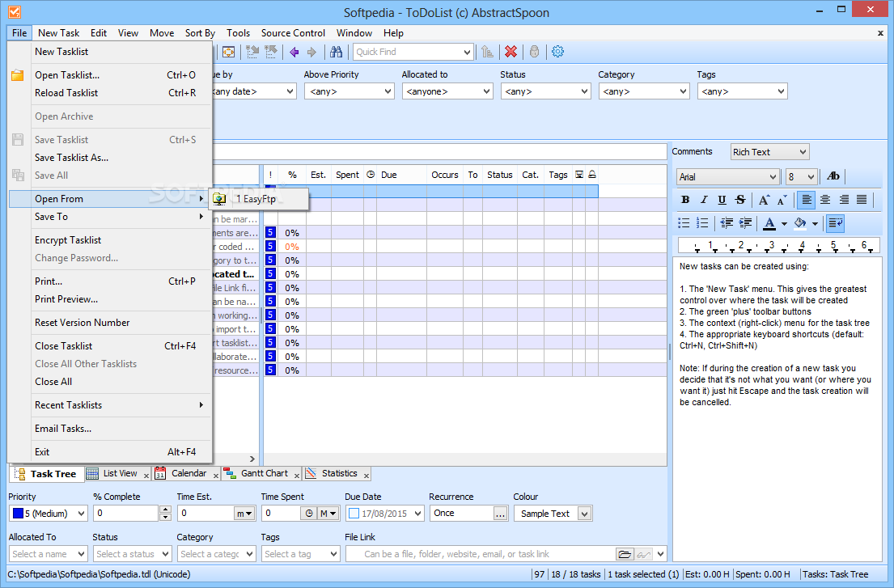Click Reset Version Number entry
This screenshot has height=588, width=894.
82,323
